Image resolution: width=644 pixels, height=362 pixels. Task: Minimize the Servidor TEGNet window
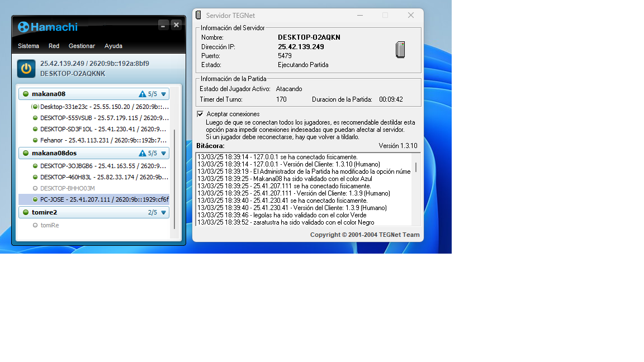(x=360, y=15)
